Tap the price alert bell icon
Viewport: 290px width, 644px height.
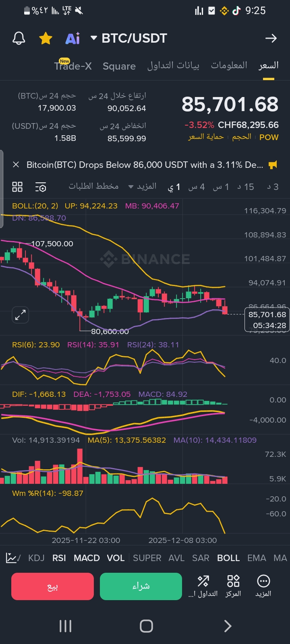[19, 38]
